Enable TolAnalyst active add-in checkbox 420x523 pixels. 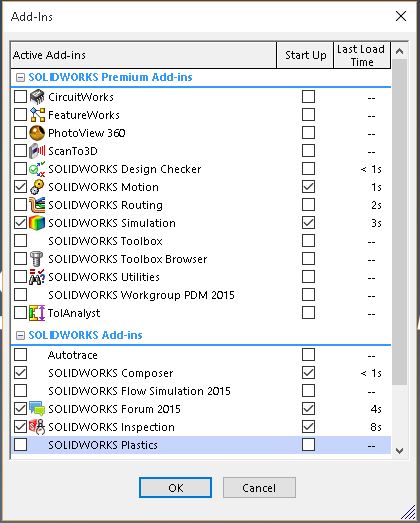coord(21,313)
